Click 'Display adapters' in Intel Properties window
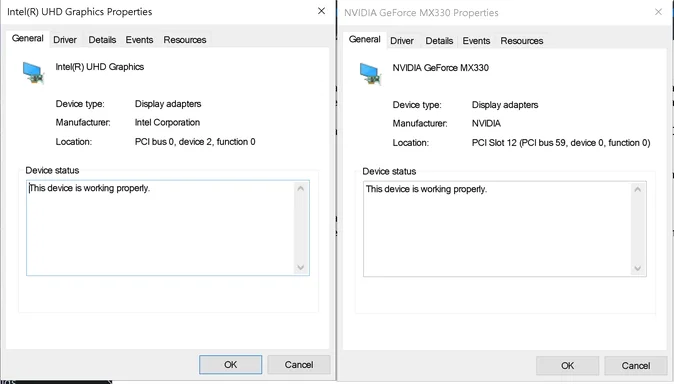674x384 pixels. tap(168, 104)
